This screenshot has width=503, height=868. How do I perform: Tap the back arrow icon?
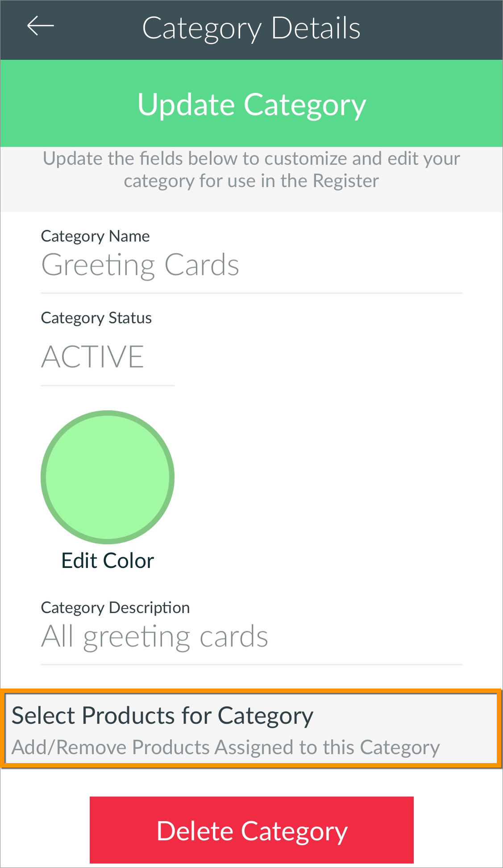coord(41,27)
